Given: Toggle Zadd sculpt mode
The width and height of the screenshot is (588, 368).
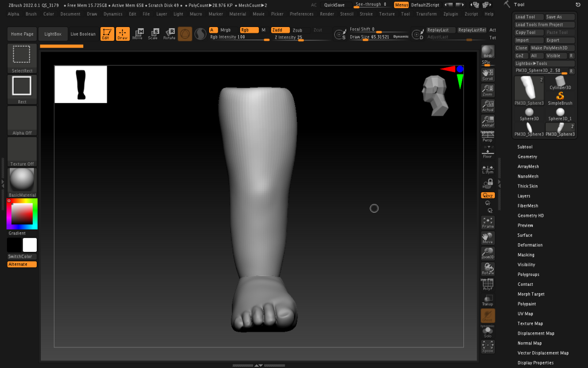Looking at the screenshot, I should (x=279, y=30).
